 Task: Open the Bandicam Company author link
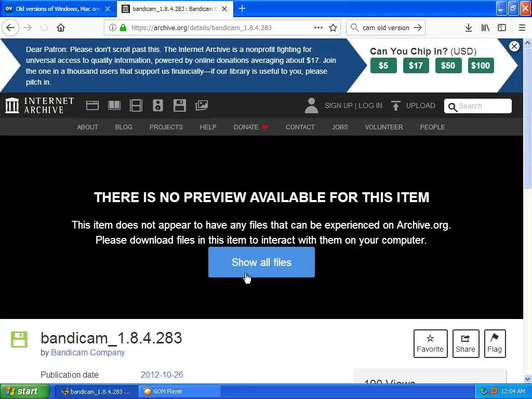pyautogui.click(x=88, y=353)
